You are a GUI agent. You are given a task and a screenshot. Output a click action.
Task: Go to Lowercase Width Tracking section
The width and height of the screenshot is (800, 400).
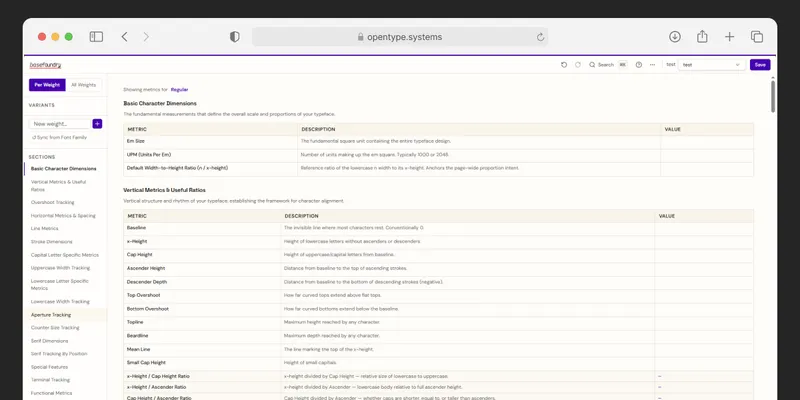60,301
